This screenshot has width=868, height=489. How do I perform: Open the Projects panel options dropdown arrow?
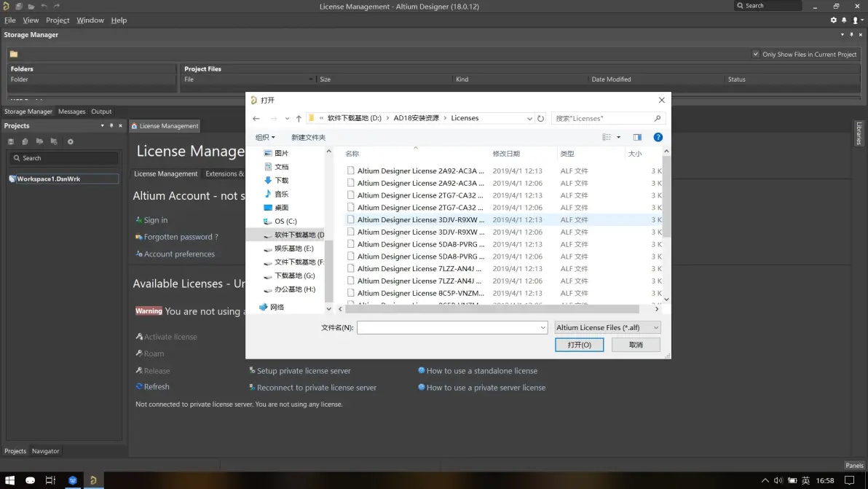103,125
